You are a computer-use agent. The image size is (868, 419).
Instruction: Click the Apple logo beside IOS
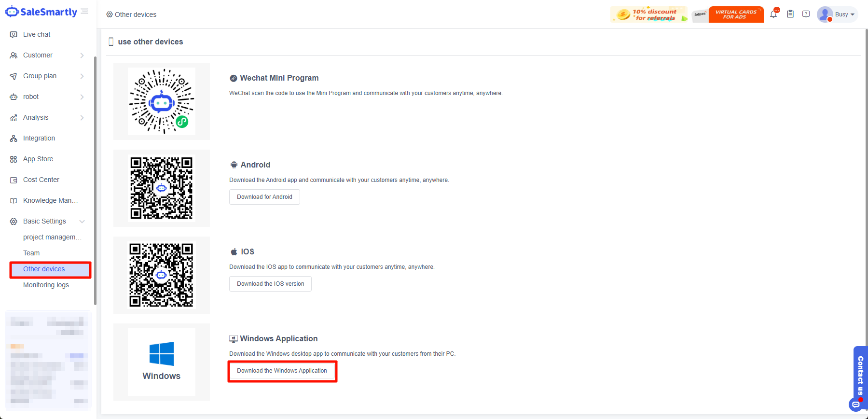coord(234,252)
